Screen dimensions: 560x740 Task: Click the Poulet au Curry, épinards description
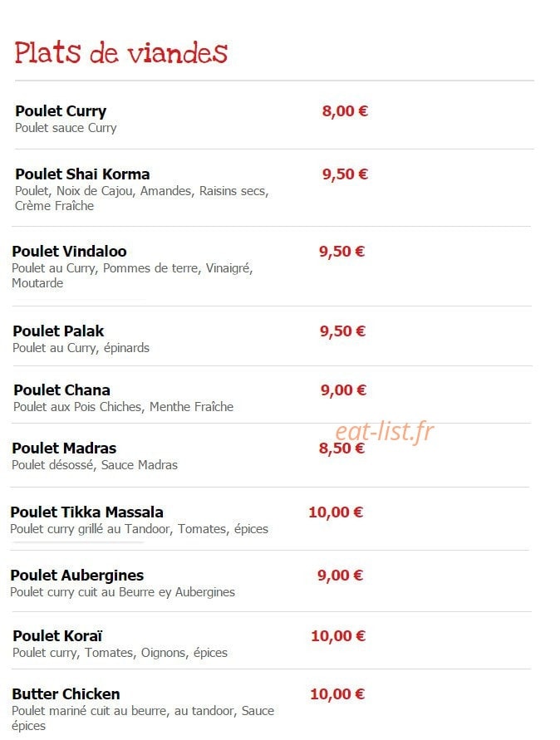[81, 348]
